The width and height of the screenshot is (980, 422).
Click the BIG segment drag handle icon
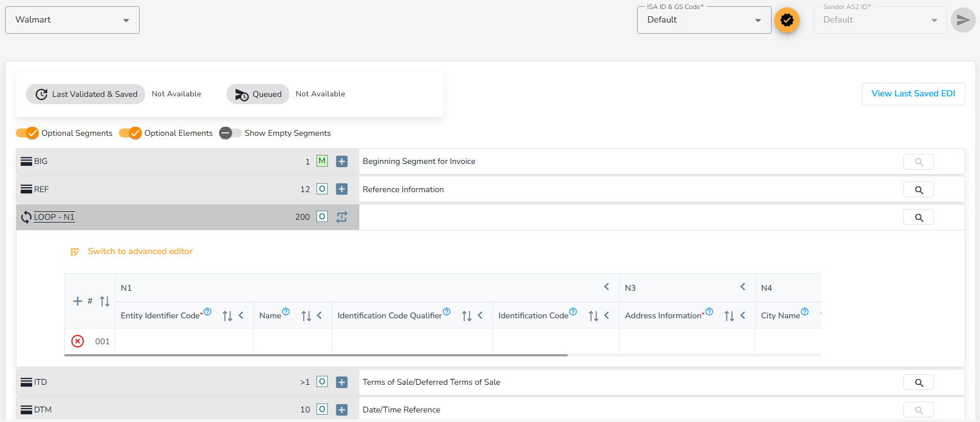26,161
